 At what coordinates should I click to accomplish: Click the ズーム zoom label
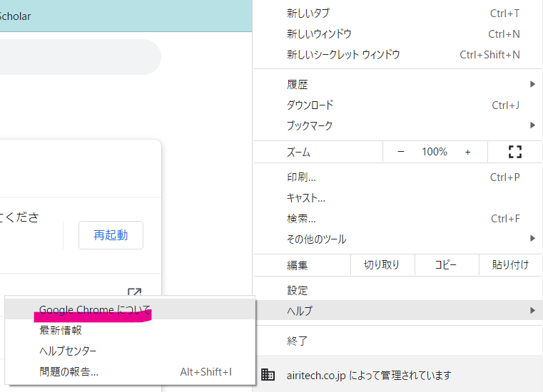(298, 152)
